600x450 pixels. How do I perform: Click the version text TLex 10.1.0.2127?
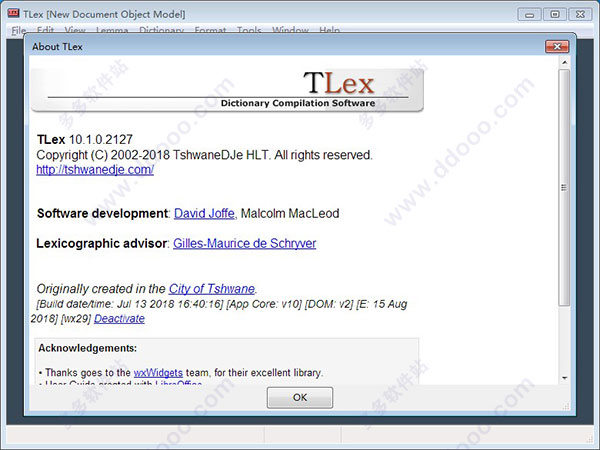85,139
